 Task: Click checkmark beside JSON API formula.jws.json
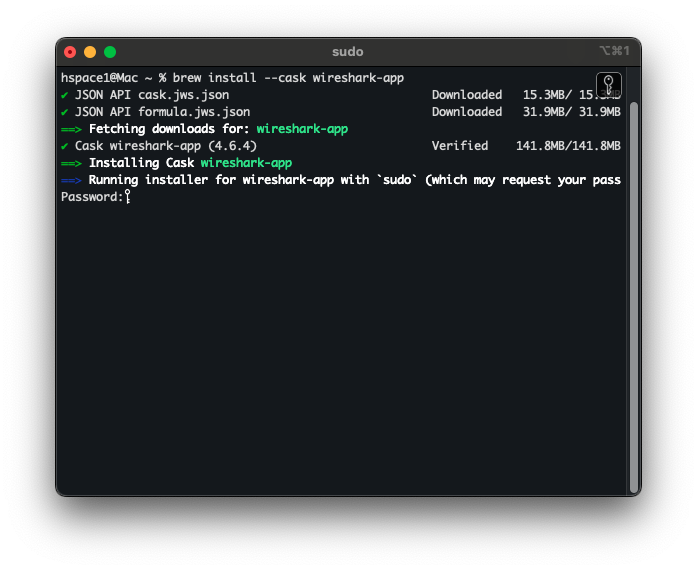pyautogui.click(x=65, y=112)
